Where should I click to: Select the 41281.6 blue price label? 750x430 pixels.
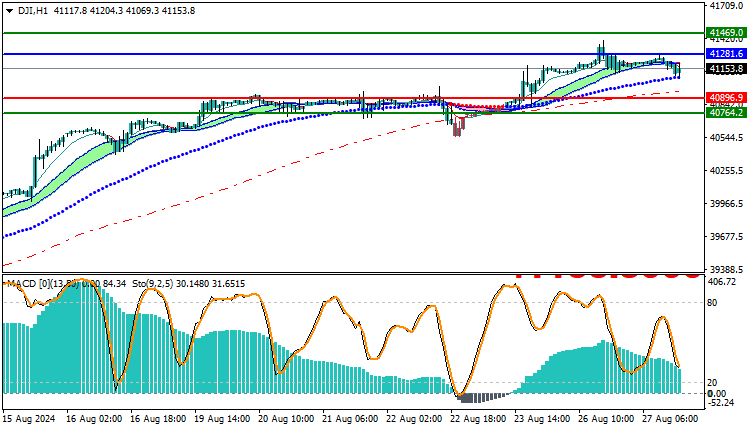(726, 54)
